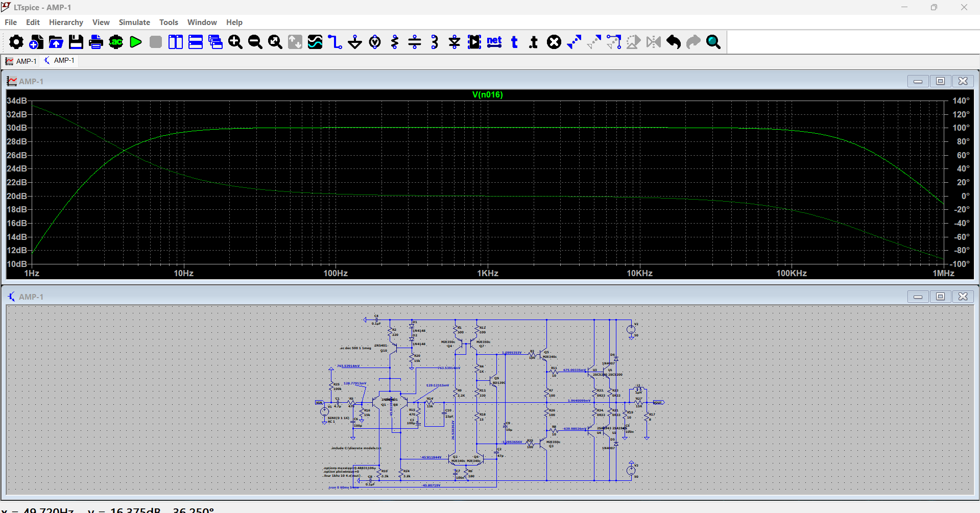Open the File menu
This screenshot has width=980, height=513.
(11, 22)
